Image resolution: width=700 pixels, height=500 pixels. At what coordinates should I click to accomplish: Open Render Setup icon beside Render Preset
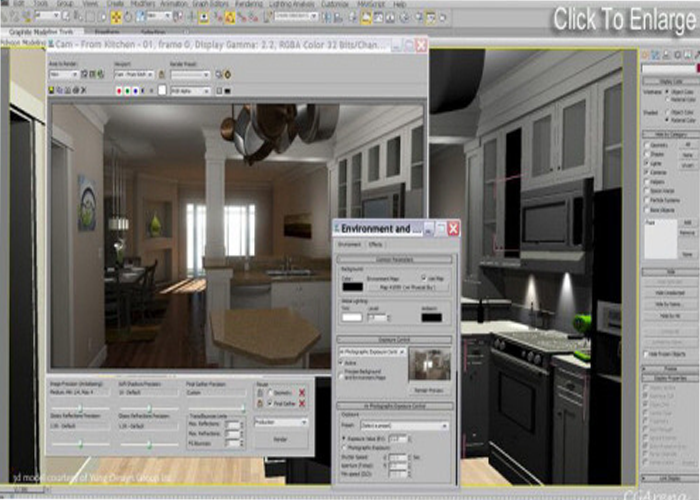pyautogui.click(x=219, y=75)
